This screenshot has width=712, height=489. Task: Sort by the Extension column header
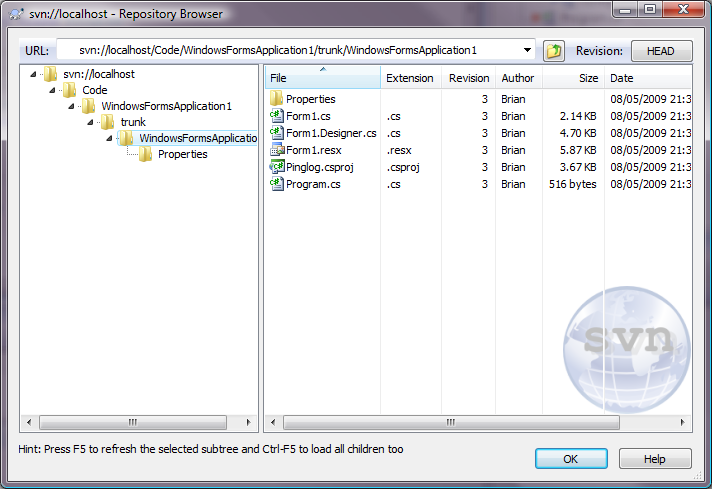(411, 78)
